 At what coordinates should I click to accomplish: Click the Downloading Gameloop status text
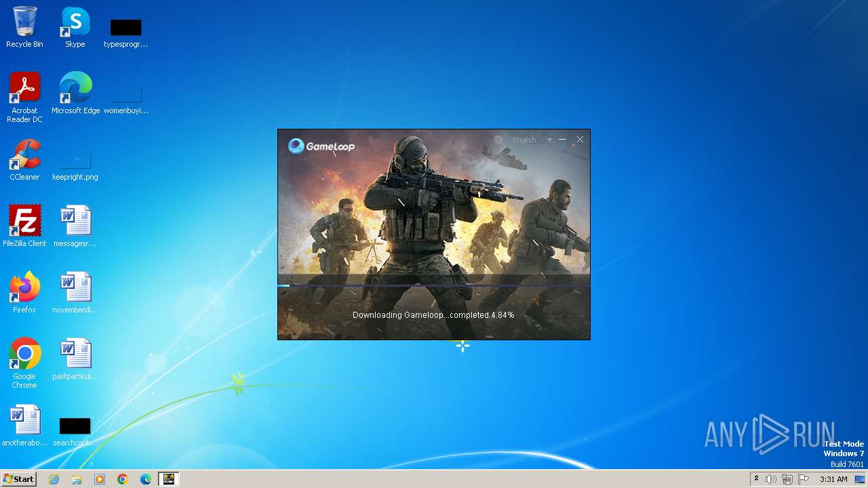tap(433, 315)
